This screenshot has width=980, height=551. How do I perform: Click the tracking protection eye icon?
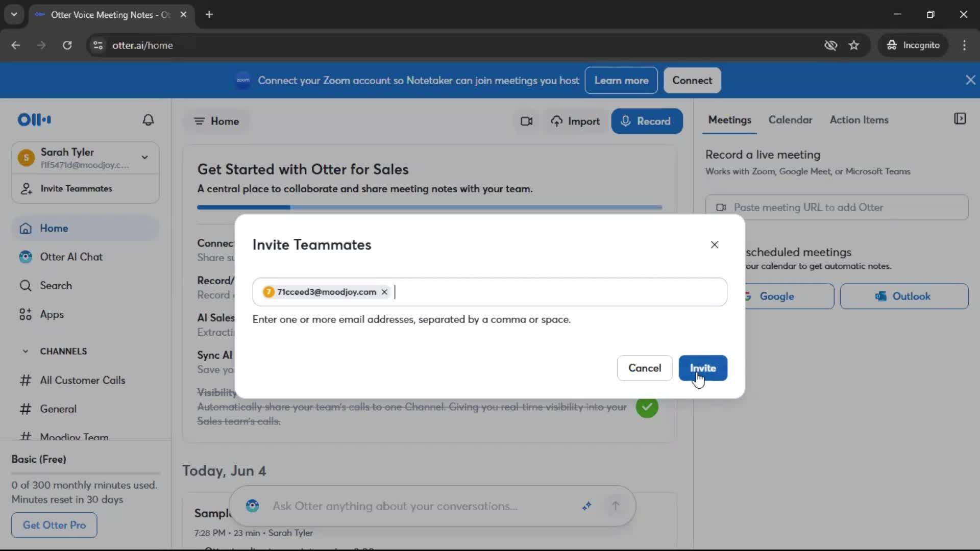pyautogui.click(x=830, y=45)
